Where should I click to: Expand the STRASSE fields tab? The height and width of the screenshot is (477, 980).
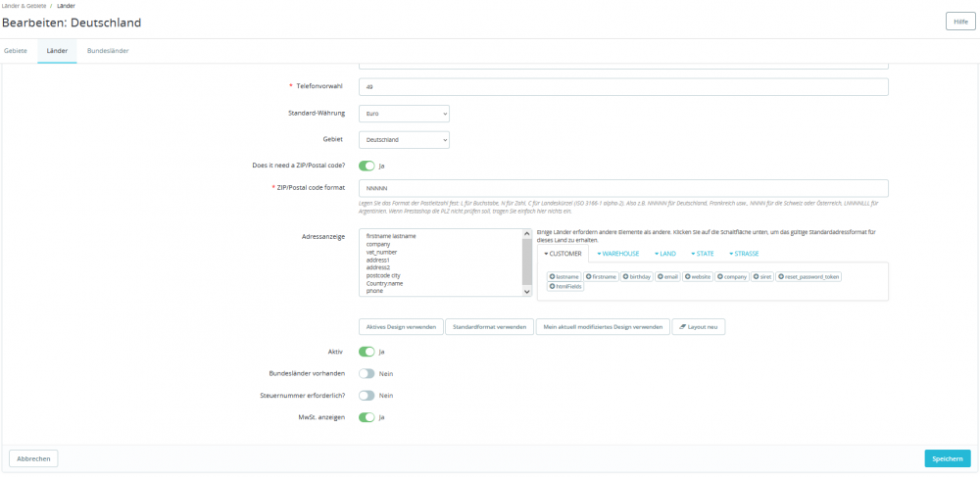pos(744,254)
